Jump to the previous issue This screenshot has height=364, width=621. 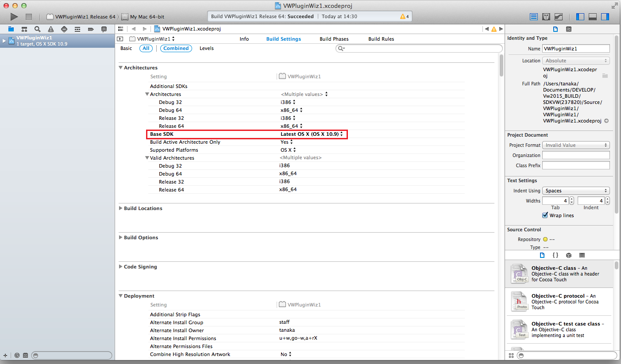pyautogui.click(x=487, y=29)
